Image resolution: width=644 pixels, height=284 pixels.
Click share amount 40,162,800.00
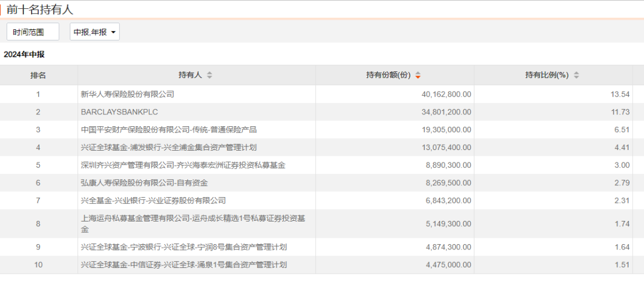[x=447, y=94]
